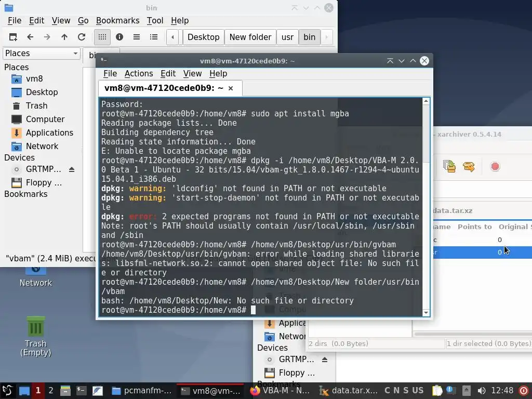Viewport: 532px width, 399px height.
Task: Launch text editor feather icon in taskbar
Action: click(98, 391)
